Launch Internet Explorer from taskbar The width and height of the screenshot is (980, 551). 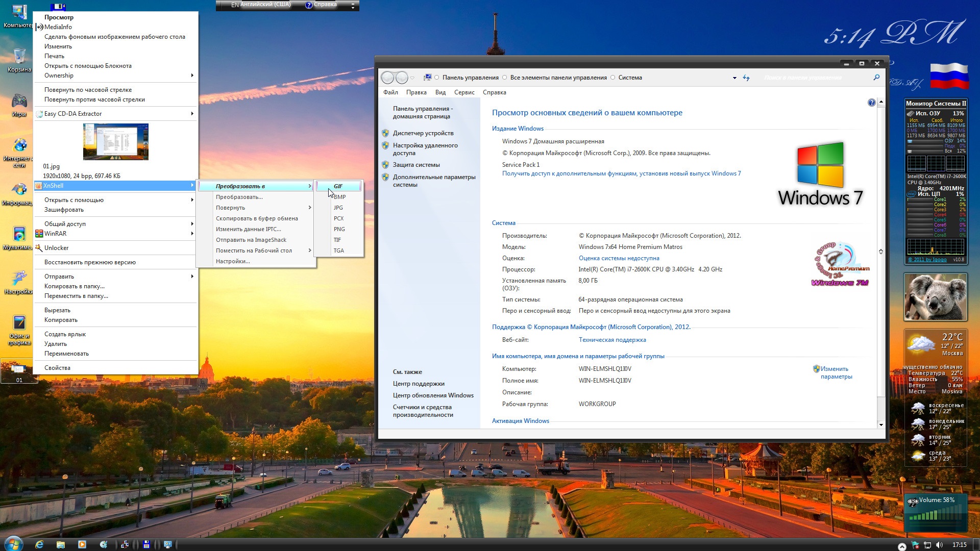[39, 544]
